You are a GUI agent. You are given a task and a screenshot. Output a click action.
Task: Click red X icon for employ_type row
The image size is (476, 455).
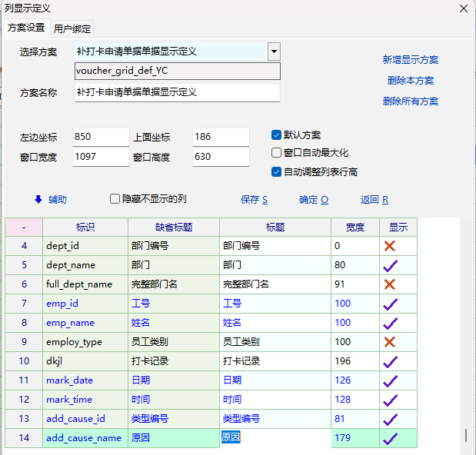pyautogui.click(x=390, y=342)
